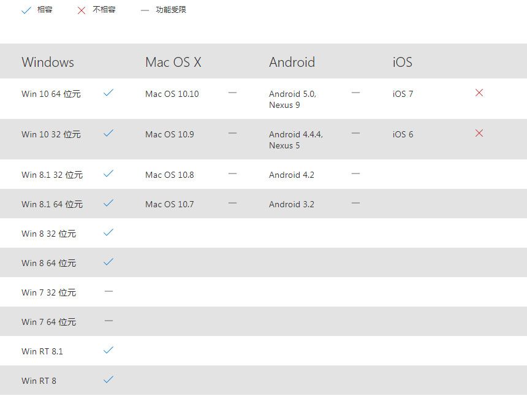Click the checkmark beside Win 8.1 32 位元
Image resolution: width=527 pixels, height=420 pixels.
(108, 174)
